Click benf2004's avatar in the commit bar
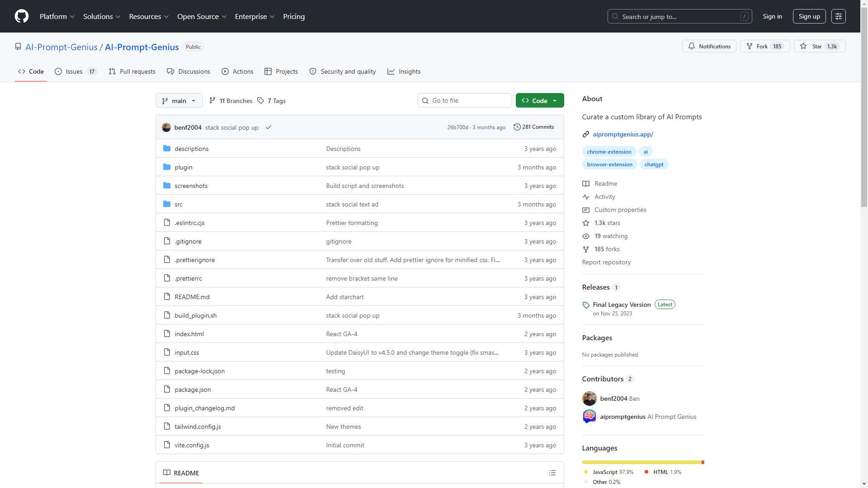Screen dimensions: 868x488 click(x=166, y=127)
